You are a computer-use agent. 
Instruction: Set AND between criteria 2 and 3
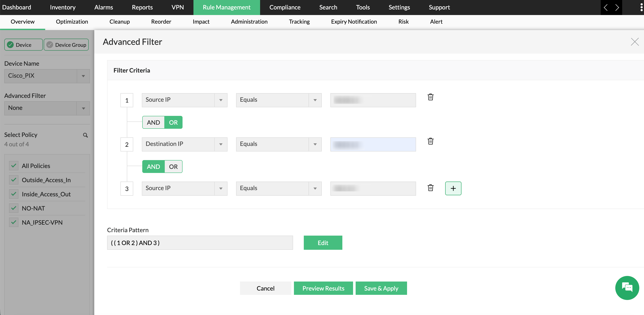pyautogui.click(x=153, y=167)
